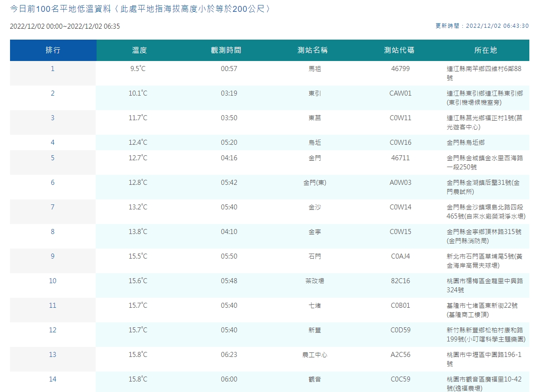Select station name 茶改場
Screen dimensions: 538x392
(315, 281)
